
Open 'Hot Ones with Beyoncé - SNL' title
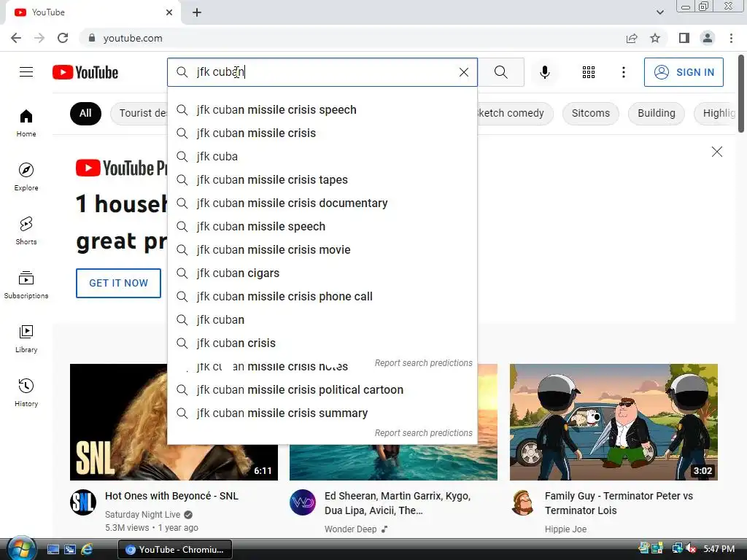pos(171,496)
